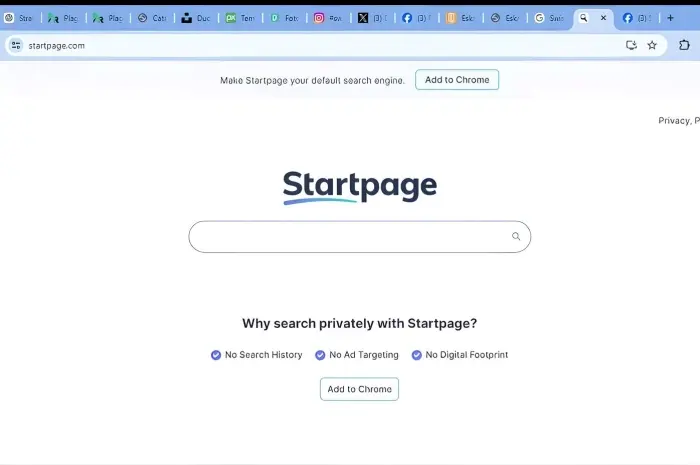Open a new tab with the plus button

coord(670,18)
